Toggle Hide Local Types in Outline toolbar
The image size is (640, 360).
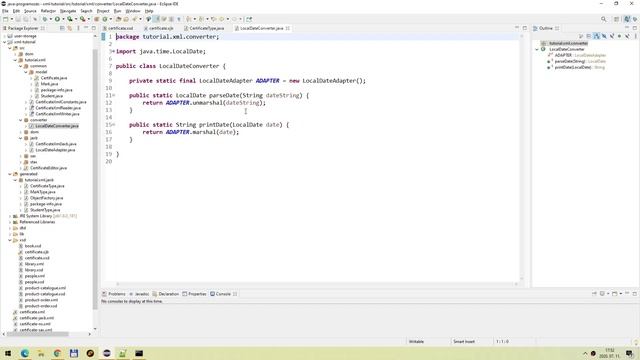tap(627, 36)
